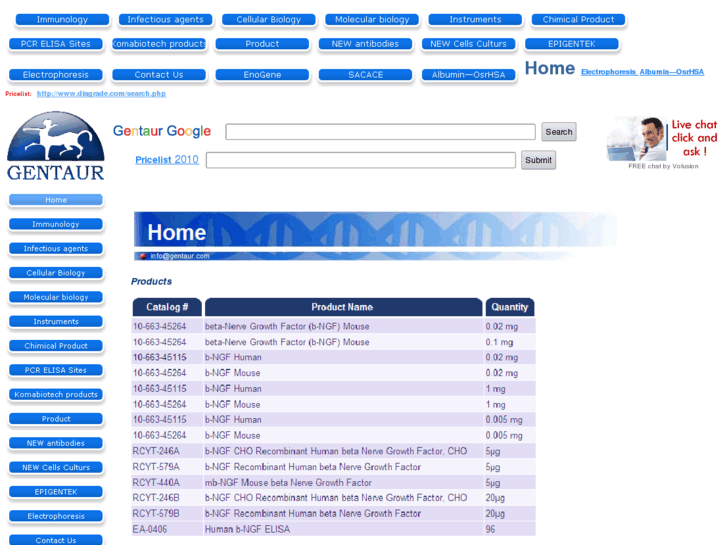This screenshot has width=727, height=545.
Task: Go to EPIGENTEK in the top navigation
Action: 572,44
